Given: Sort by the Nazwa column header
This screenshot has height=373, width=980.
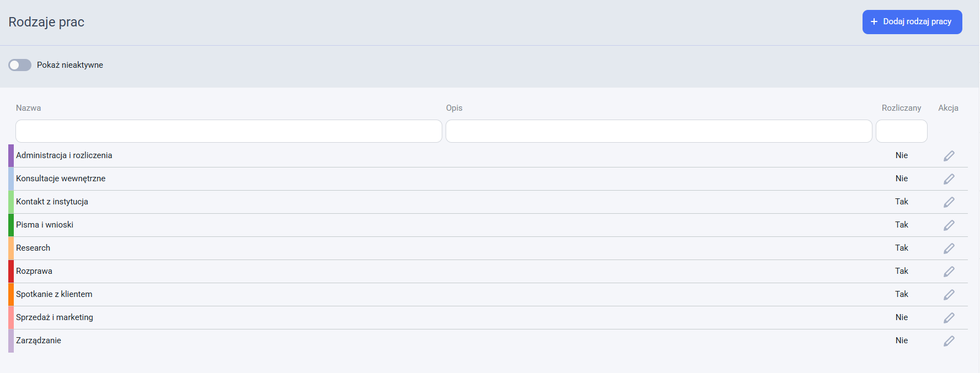Looking at the screenshot, I should (x=29, y=108).
